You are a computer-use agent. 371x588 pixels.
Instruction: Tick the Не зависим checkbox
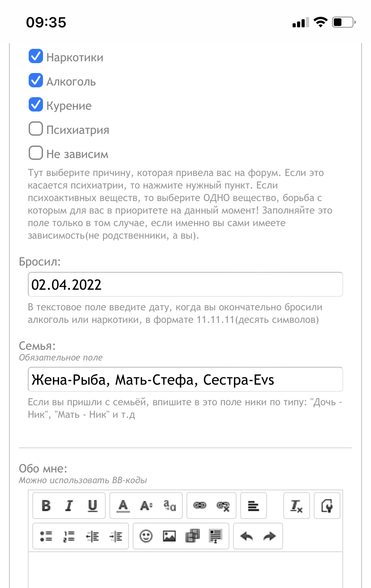(x=35, y=153)
